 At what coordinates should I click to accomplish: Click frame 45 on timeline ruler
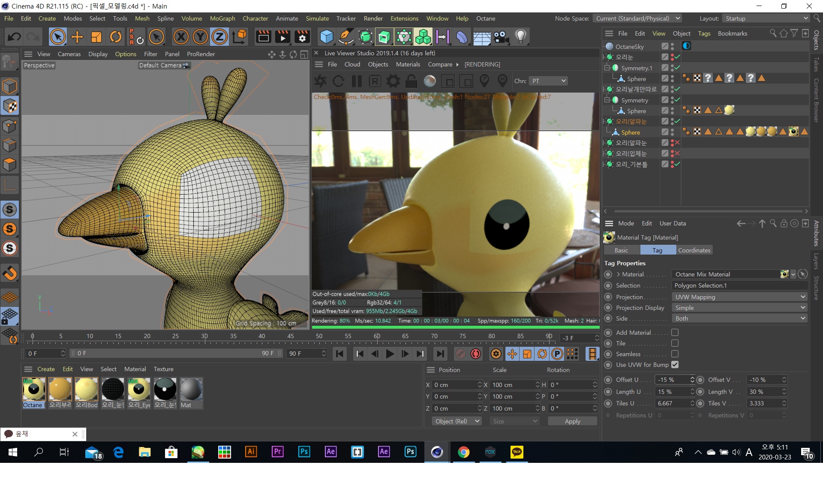click(x=291, y=336)
